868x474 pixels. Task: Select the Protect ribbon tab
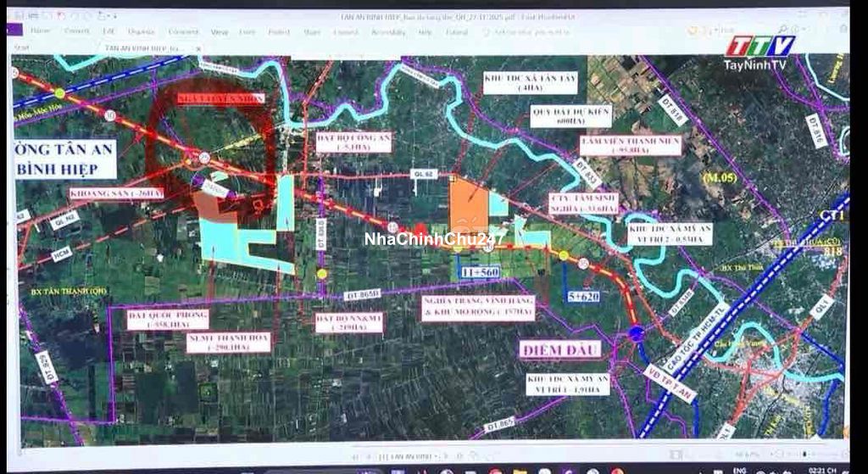point(279,32)
